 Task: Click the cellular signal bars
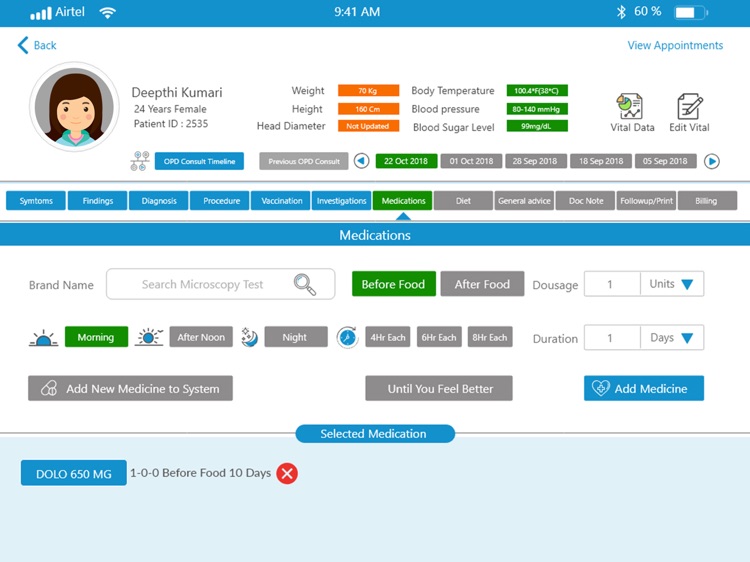pos(40,13)
